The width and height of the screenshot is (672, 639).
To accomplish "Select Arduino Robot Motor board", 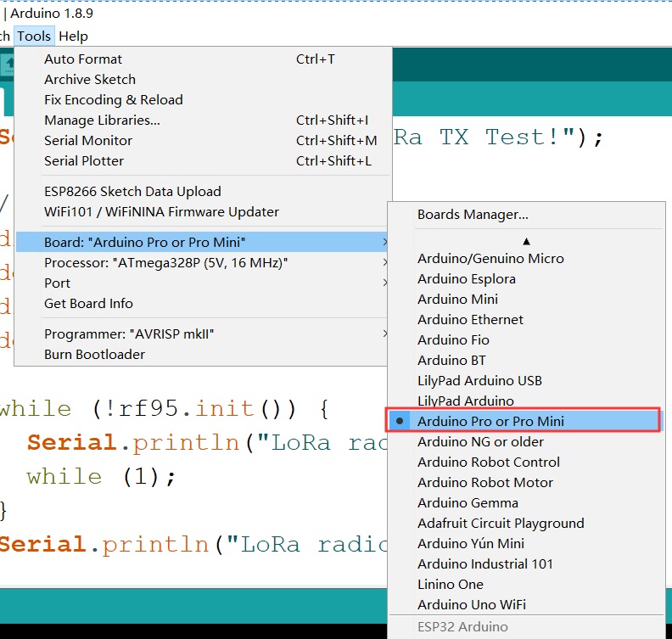I will 526,483.
